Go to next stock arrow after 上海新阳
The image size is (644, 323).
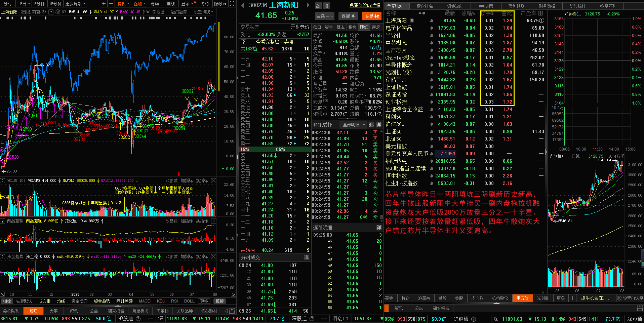click(x=308, y=5)
